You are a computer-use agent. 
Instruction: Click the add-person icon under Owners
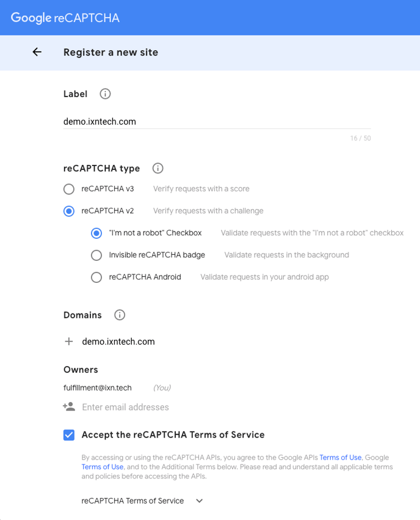(x=69, y=406)
